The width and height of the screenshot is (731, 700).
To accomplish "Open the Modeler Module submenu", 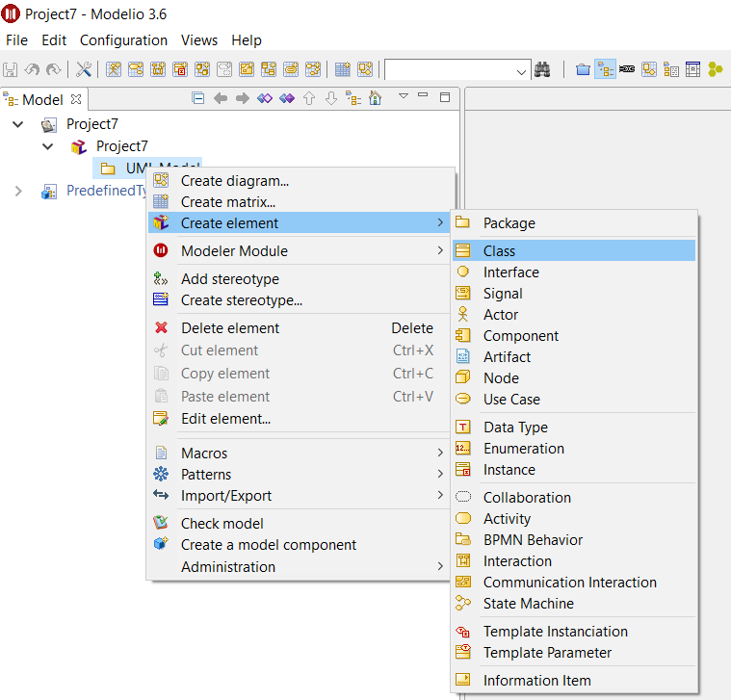I will tap(299, 250).
